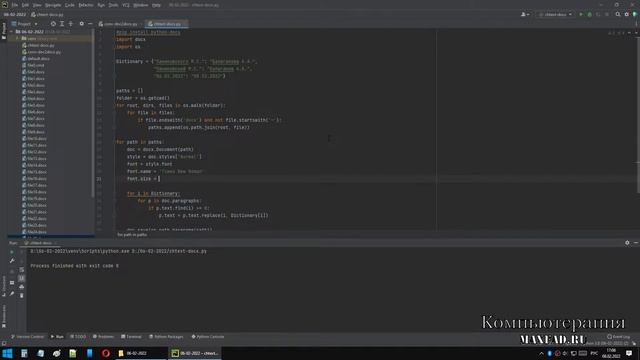Click the print icon in Run panel
The image size is (640, 360).
(x=22, y=287)
